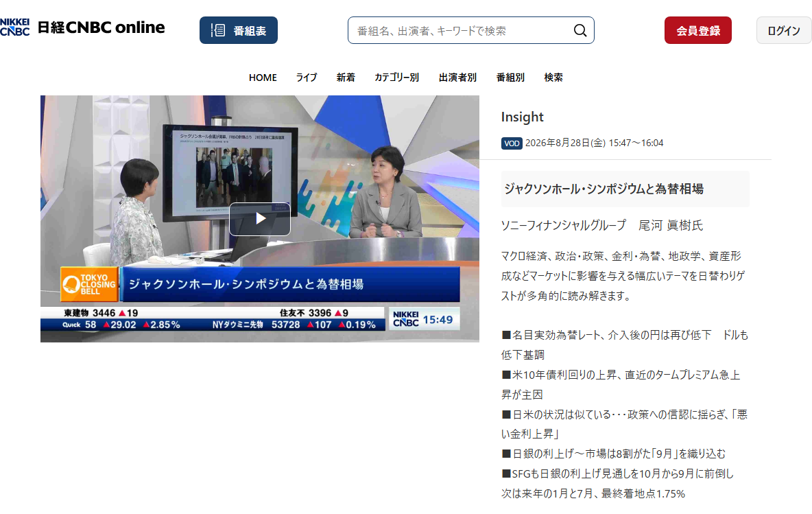Click the 日銀の利上げ bullet line
Viewport: 812px width, 514px height.
[x=614, y=454]
